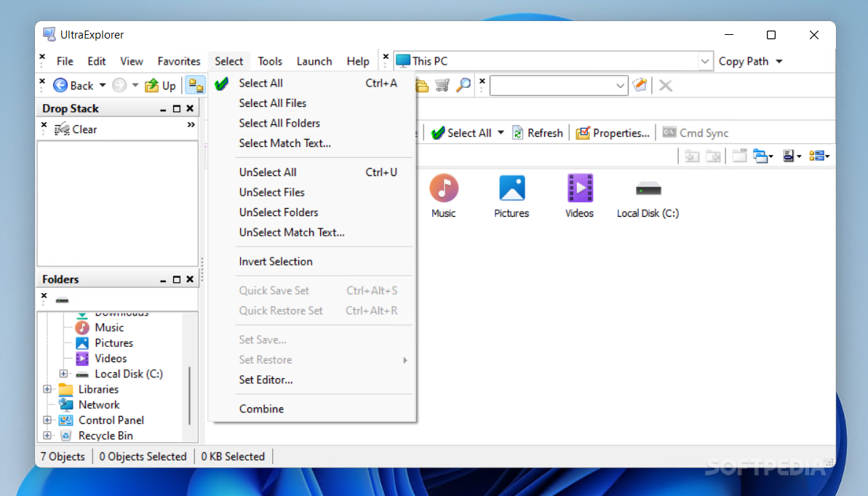Toggle the folder tree layout button
Image resolution: width=868 pixels, height=496 pixels.
pos(196,85)
